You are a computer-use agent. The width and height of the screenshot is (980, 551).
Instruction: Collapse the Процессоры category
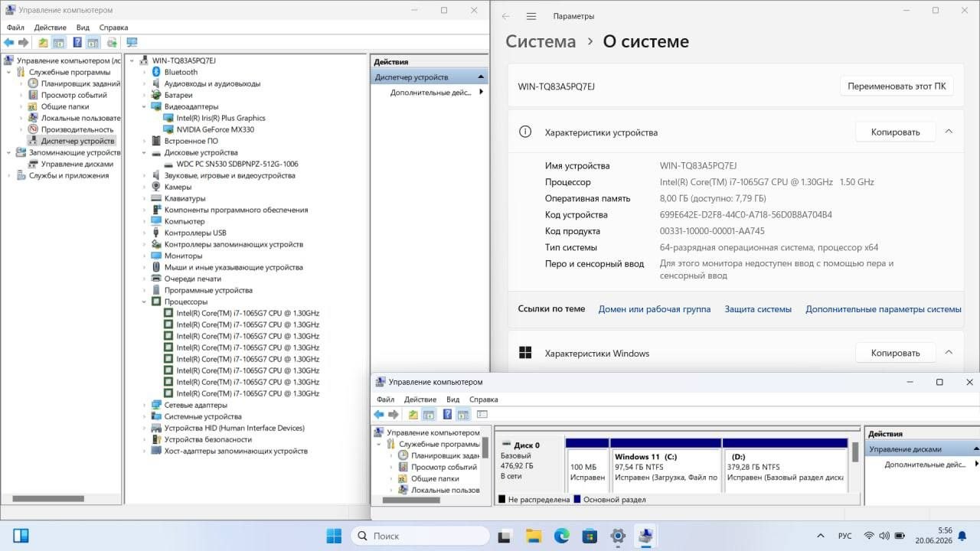[144, 302]
